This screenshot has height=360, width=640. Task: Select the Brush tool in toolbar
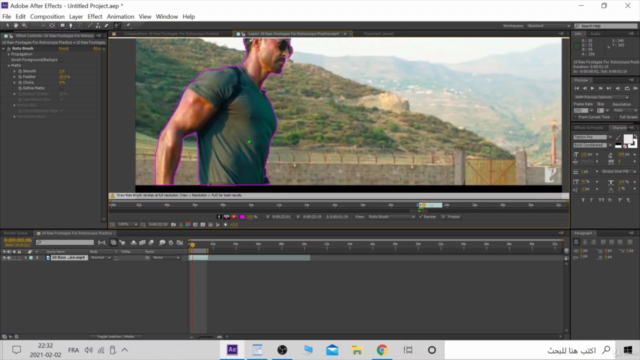[90, 26]
